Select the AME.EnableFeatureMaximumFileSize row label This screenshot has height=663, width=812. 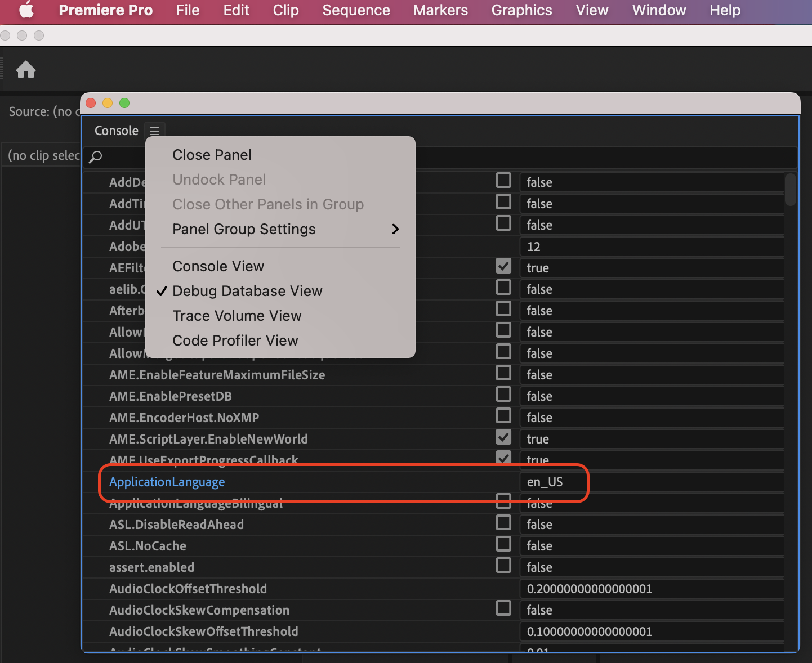(x=217, y=375)
